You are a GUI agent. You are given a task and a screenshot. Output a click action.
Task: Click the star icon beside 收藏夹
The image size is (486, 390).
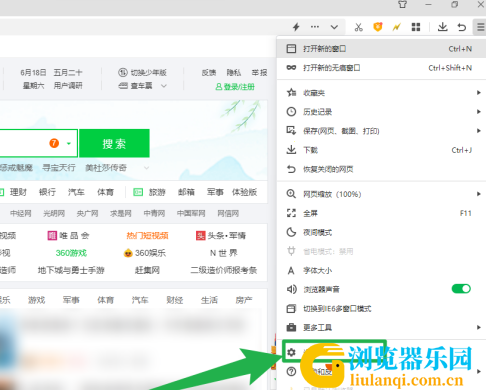click(x=291, y=92)
